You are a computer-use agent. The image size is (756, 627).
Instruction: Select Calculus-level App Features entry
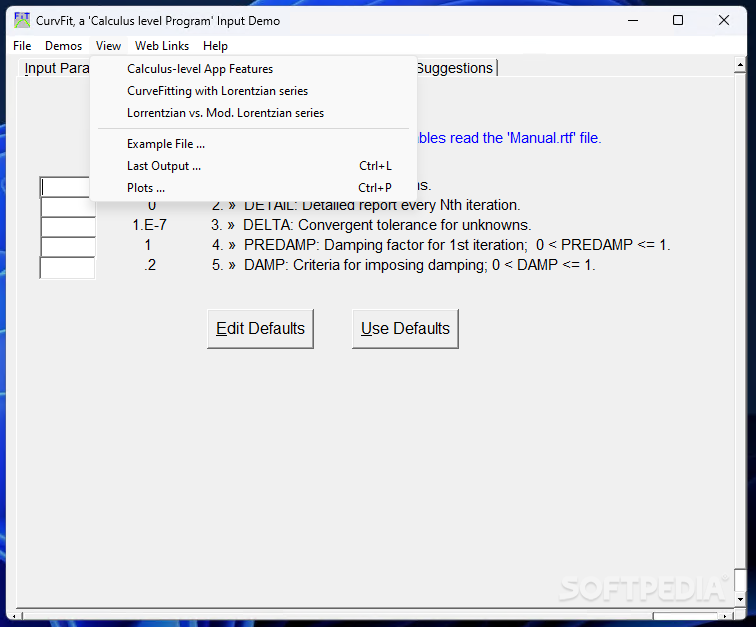point(254,69)
